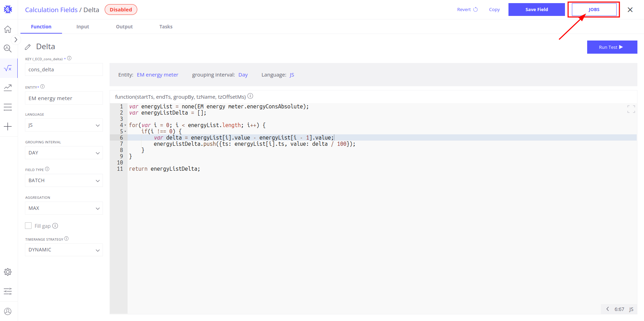The image size is (644, 321).
Task: Open the user profile icon
Action: click(x=8, y=311)
